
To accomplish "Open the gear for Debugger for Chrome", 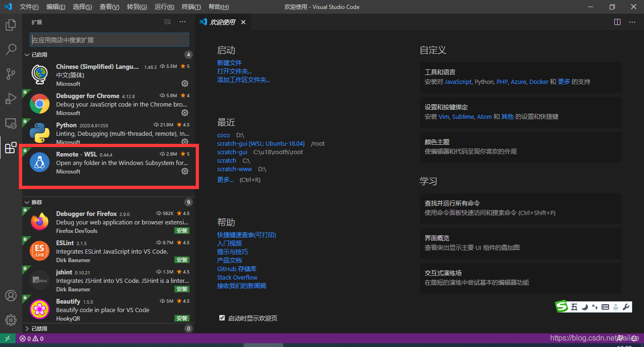I will click(x=185, y=113).
